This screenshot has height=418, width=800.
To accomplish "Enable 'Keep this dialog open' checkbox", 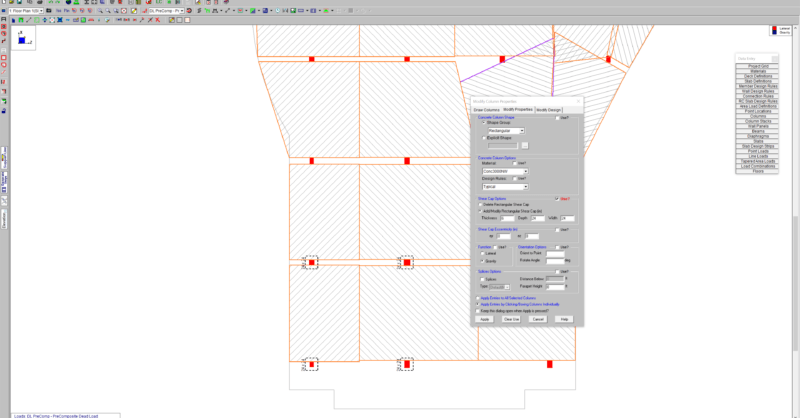I will (478, 311).
